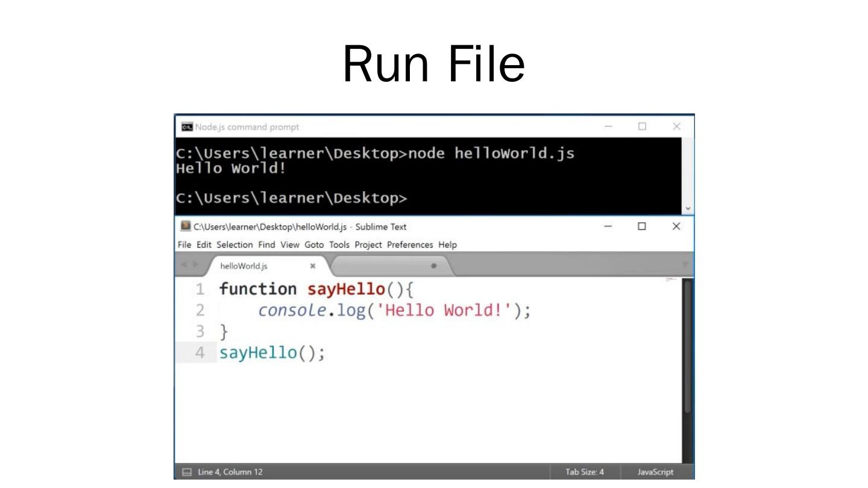Open the Tools menu
This screenshot has width=868, height=488.
339,245
